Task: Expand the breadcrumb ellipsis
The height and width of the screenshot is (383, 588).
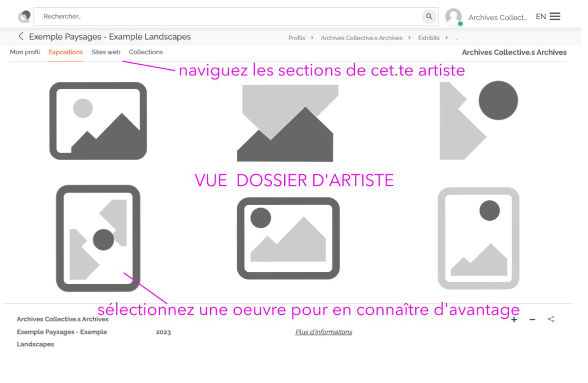Action: click(x=456, y=38)
